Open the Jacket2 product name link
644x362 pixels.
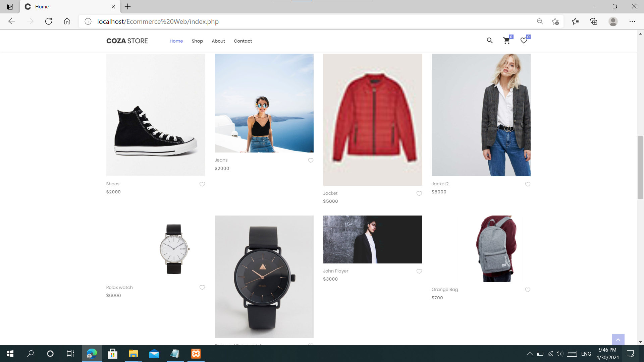coord(440,184)
